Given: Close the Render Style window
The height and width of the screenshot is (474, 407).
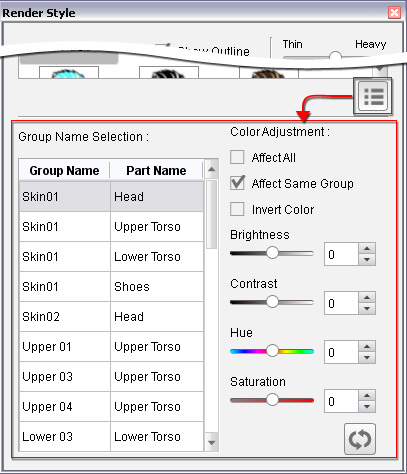Looking at the screenshot, I should (394, 13).
